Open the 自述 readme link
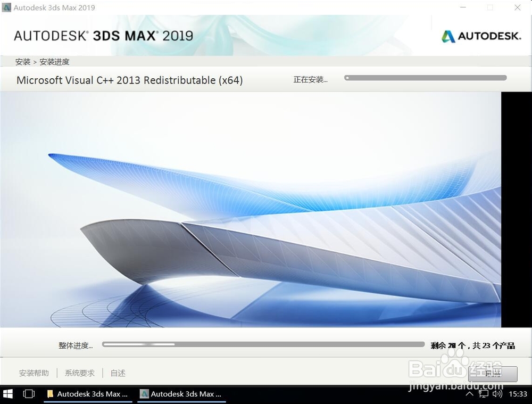 tap(117, 373)
